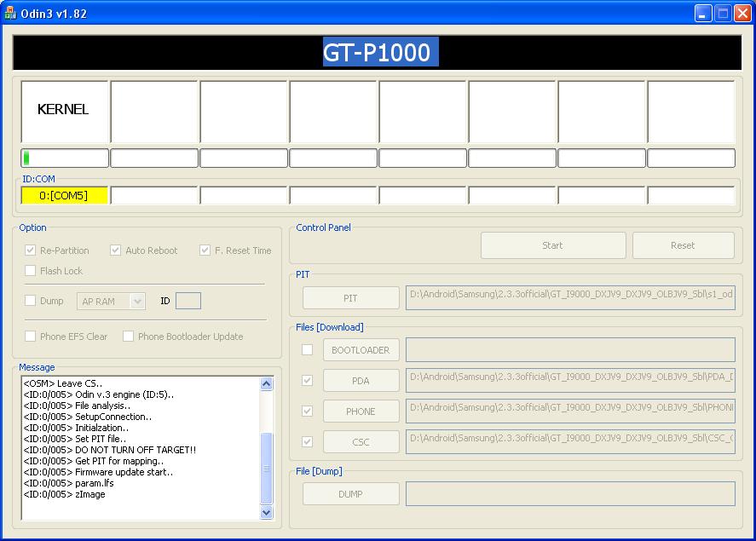This screenshot has height=541, width=756.
Task: Toggle the Auto Reboot checkbox
Action: tap(115, 250)
